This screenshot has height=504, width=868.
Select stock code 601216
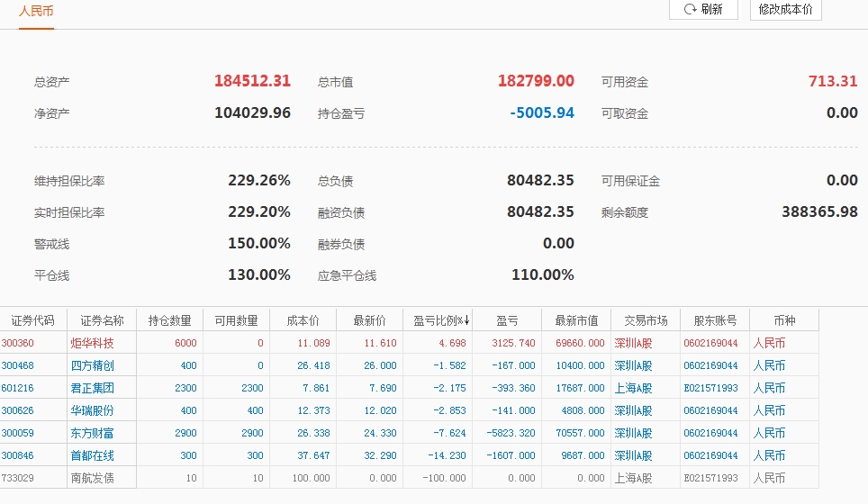tap(18, 389)
